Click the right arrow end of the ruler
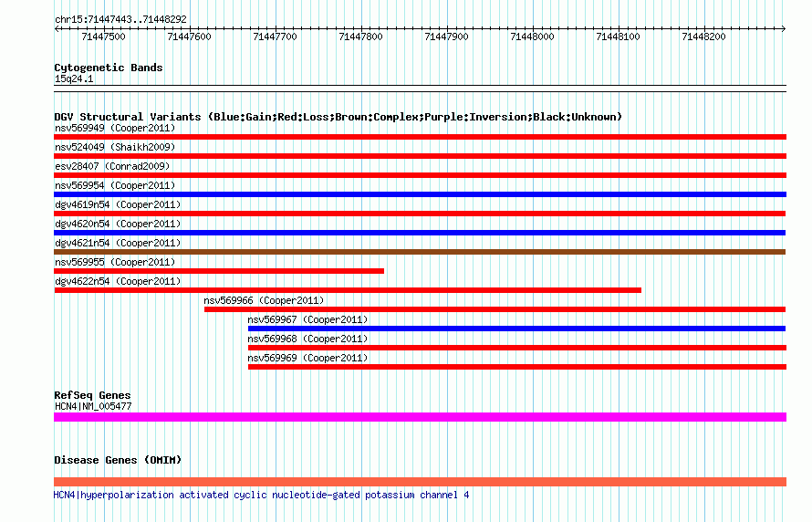Image resolution: width=812 pixels, height=522 pixels. tap(784, 28)
